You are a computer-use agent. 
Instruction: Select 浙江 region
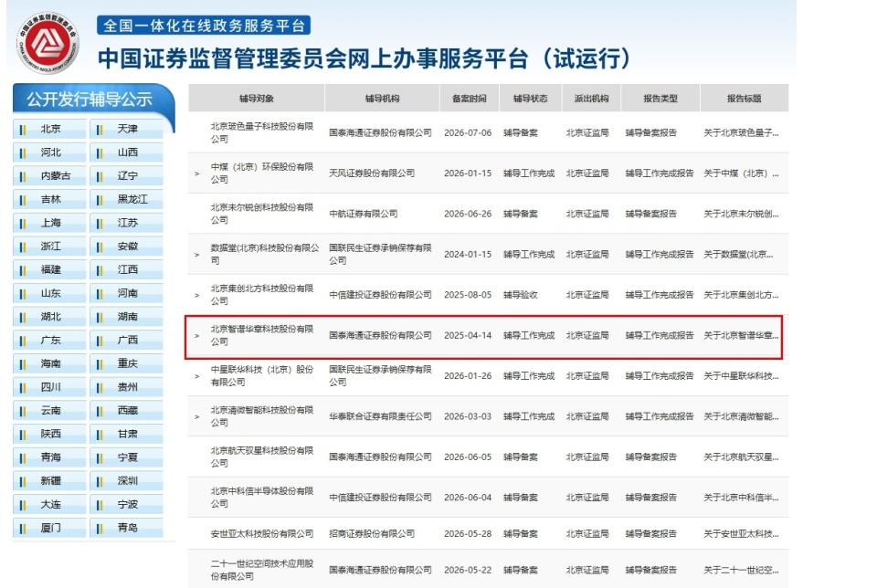(49, 247)
